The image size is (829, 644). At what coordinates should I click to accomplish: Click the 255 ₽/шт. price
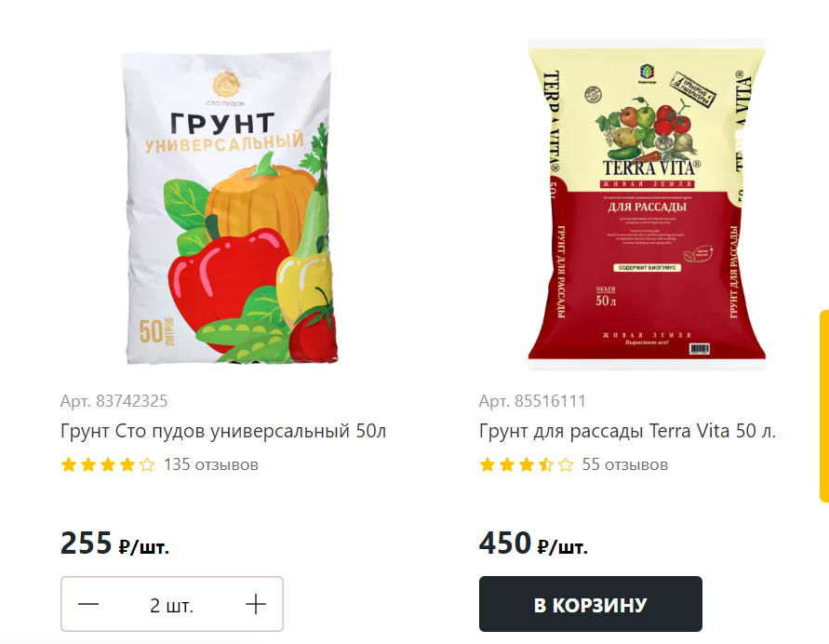point(114,543)
